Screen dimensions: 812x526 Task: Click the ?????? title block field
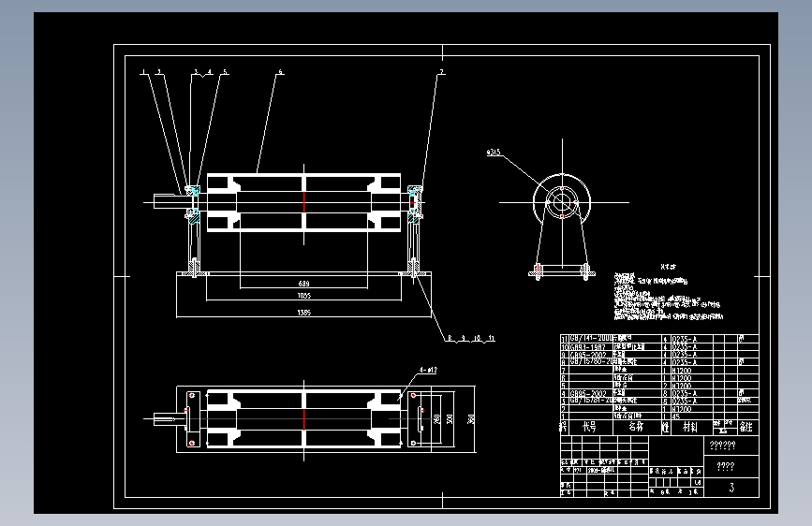point(722,446)
